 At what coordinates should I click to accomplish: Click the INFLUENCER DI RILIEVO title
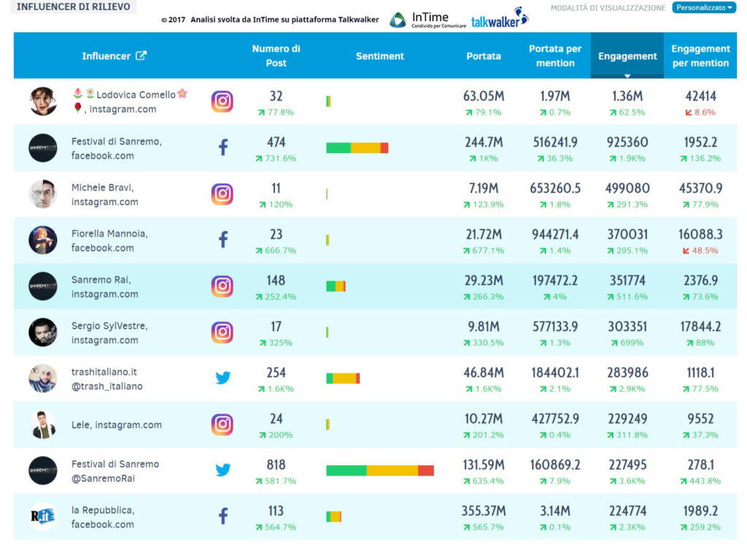[x=74, y=7]
